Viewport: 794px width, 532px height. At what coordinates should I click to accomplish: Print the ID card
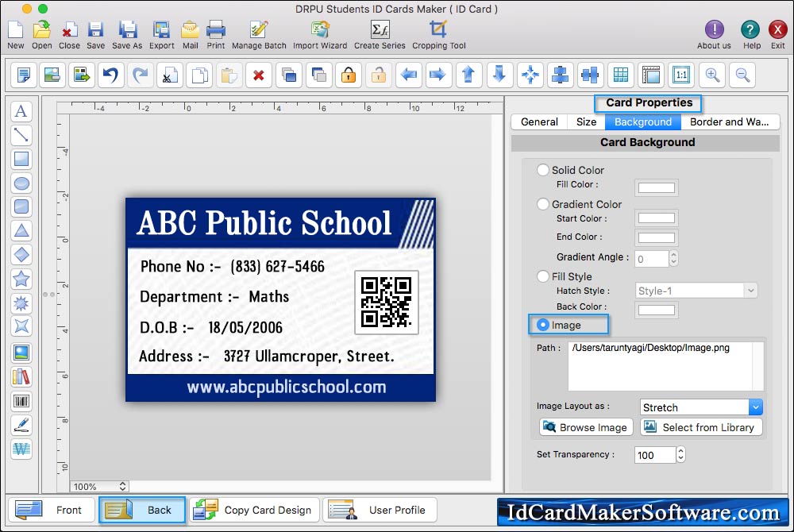[x=216, y=35]
